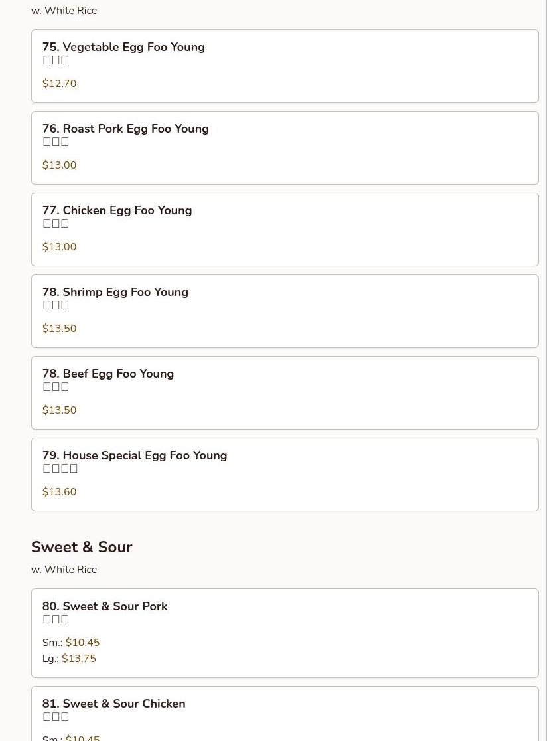The height and width of the screenshot is (741, 560).
Task: Click the $13.50 price under Beef Egg Foo Young
Action: click(x=59, y=410)
